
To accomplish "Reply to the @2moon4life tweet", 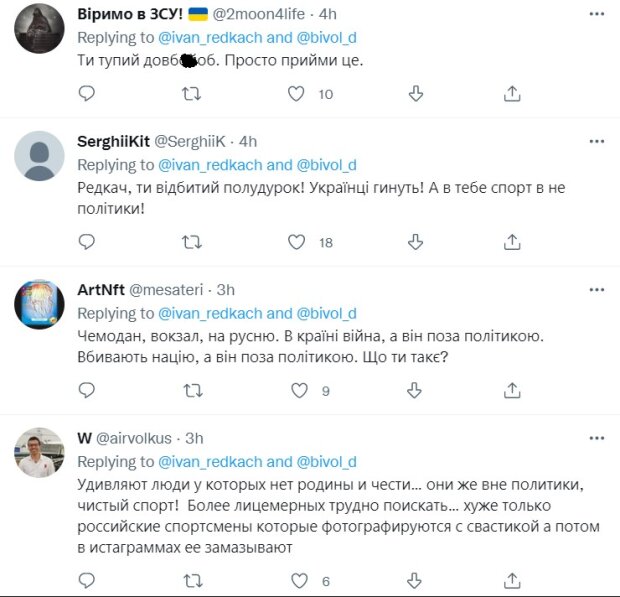I will point(87,93).
